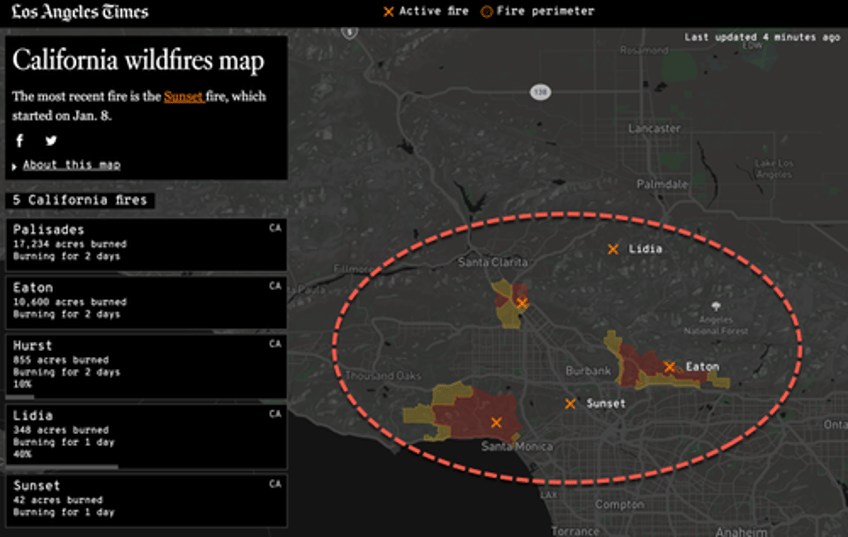
Task: Click the Lancaster map label
Action: [654, 128]
